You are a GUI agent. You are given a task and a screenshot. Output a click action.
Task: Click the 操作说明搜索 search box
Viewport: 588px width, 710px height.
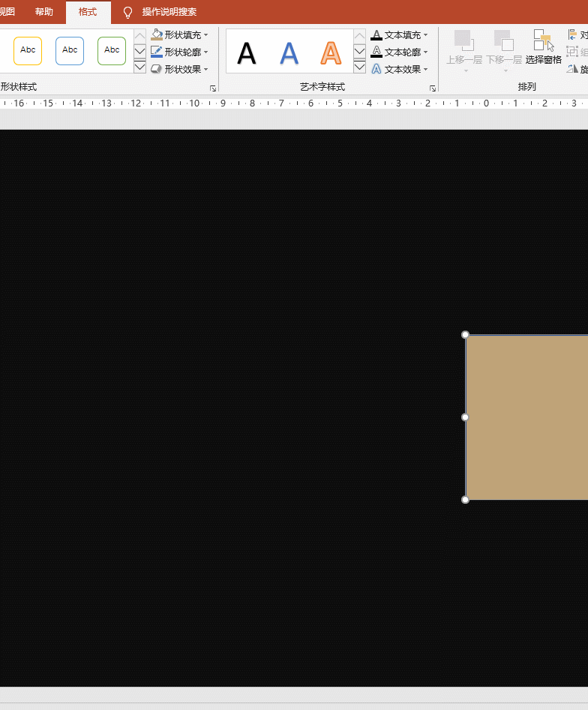coord(169,12)
